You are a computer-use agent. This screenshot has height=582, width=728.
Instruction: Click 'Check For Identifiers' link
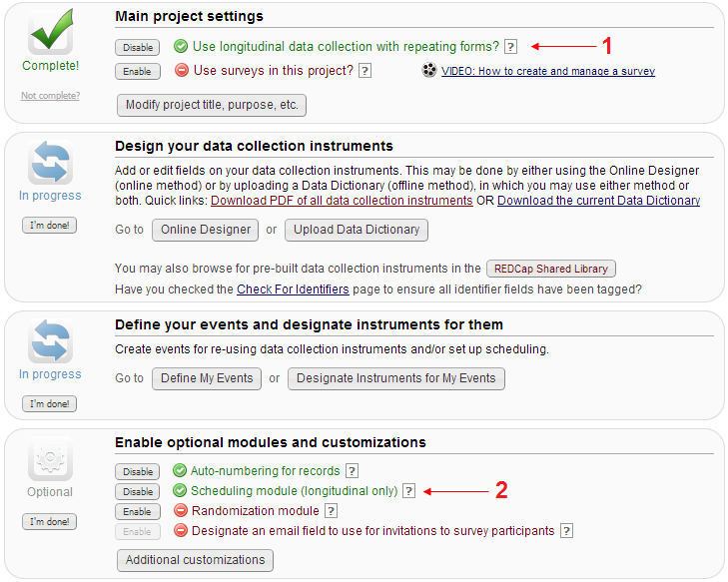(293, 290)
